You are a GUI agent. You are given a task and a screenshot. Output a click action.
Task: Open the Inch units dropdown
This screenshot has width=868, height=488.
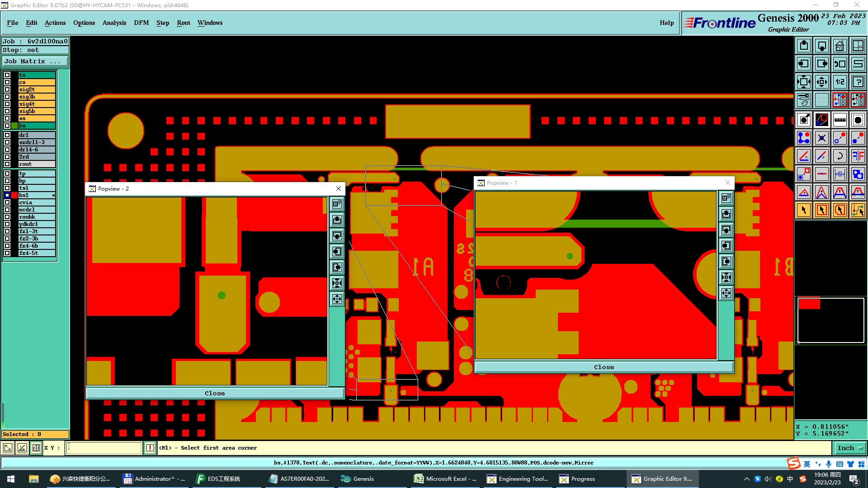850,448
